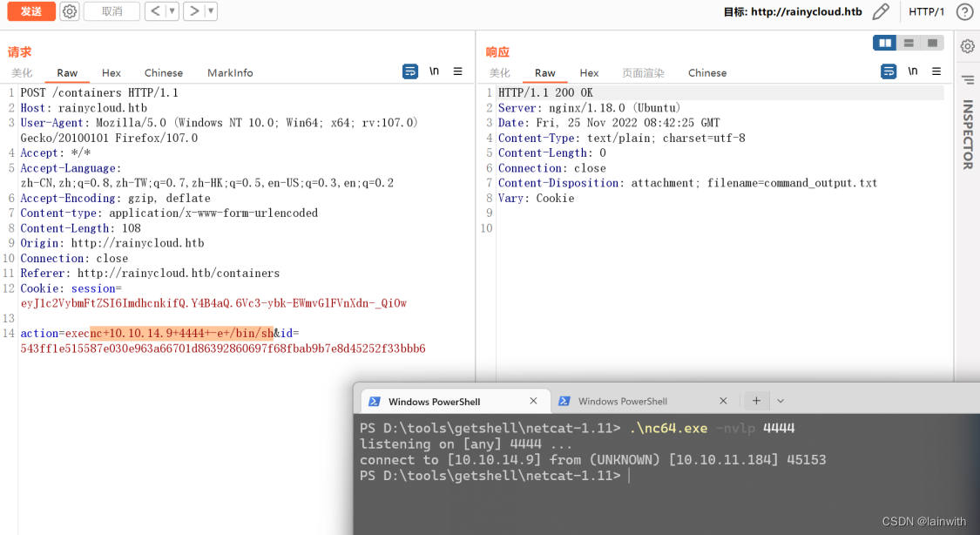This screenshot has width=980, height=535.
Task: Click the Server: nginx response header
Action: [590, 107]
